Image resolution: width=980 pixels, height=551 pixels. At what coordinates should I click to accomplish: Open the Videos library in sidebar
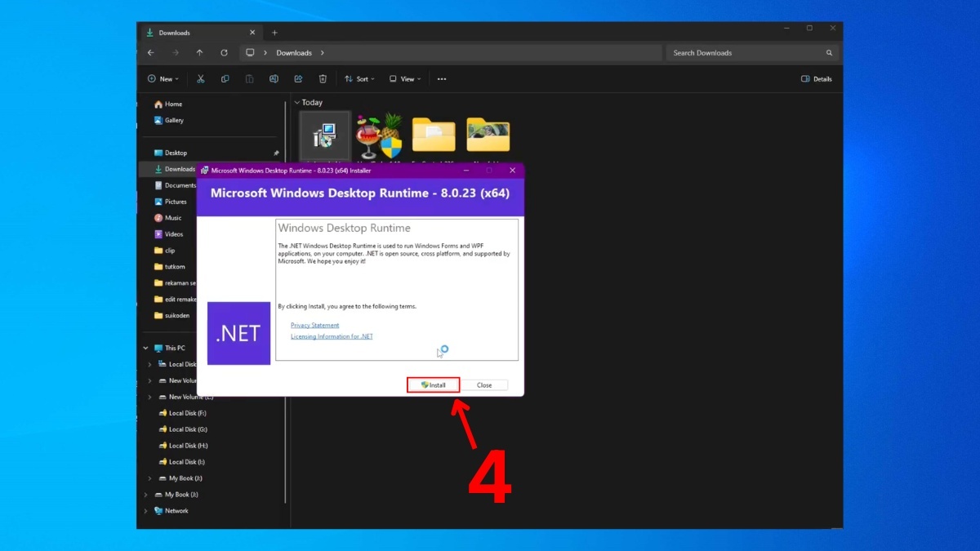coord(169,234)
